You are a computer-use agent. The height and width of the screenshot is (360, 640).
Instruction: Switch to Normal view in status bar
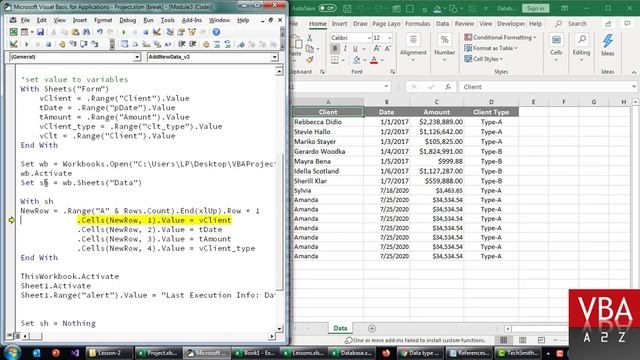pyautogui.click(x=504, y=340)
